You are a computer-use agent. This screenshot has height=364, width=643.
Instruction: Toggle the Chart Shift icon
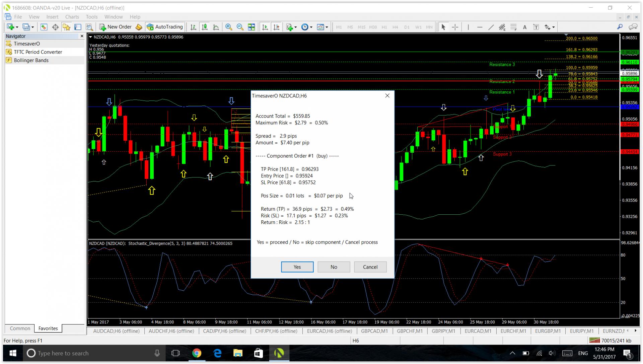coord(276,27)
